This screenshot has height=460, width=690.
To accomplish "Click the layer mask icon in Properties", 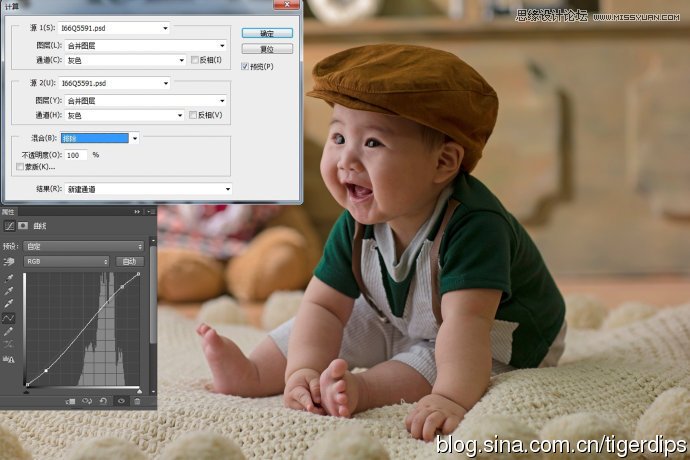I will [23, 226].
